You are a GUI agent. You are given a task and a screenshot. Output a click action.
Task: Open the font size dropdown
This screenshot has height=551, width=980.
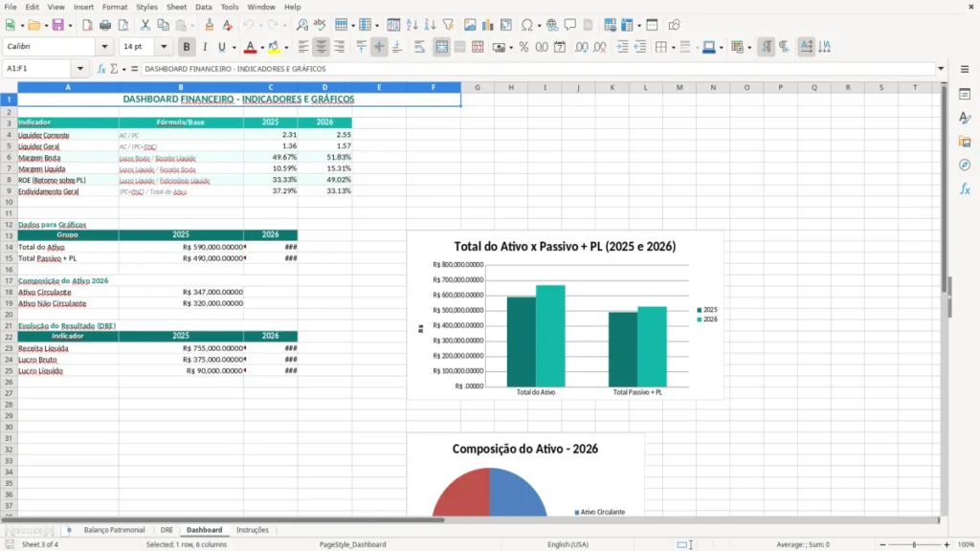(164, 47)
